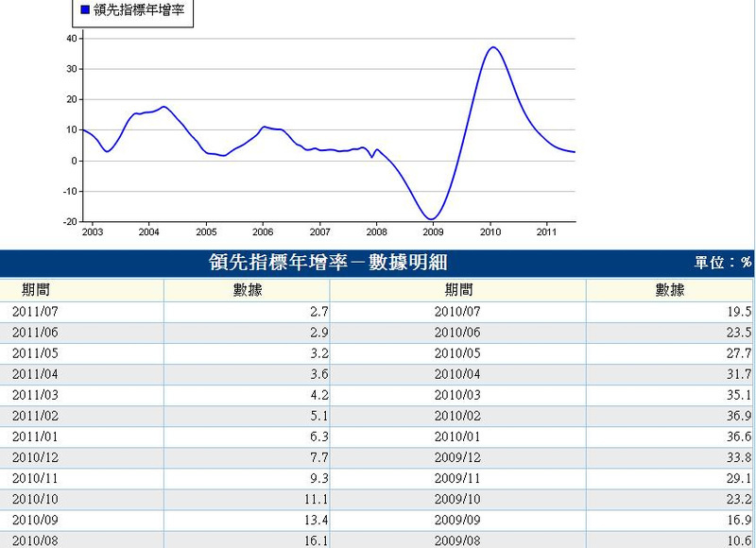Click the value 11.1 in the 2010/10 row
This screenshot has height=548, width=756.
click(316, 499)
